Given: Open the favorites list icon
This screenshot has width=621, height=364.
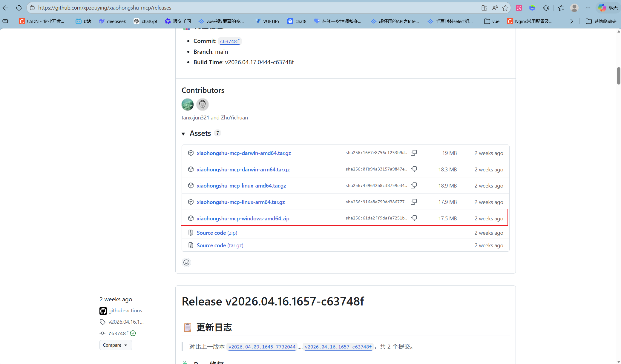Looking at the screenshot, I should point(561,8).
